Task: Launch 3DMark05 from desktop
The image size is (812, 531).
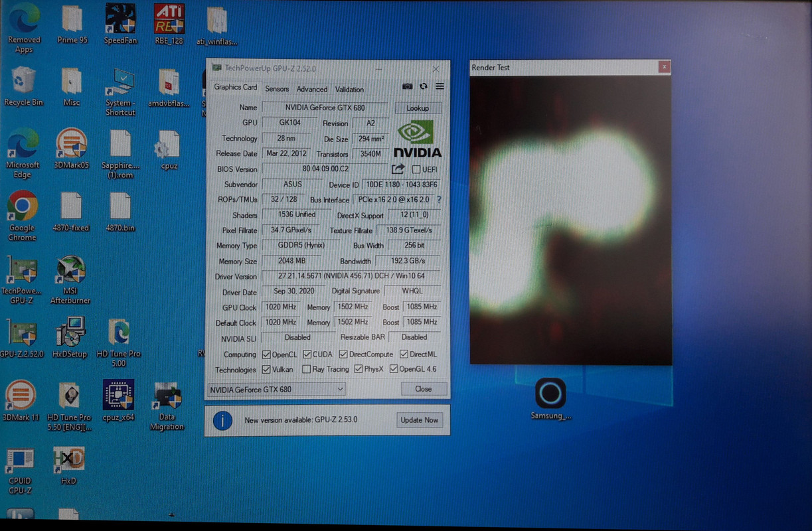Action: click(72, 149)
